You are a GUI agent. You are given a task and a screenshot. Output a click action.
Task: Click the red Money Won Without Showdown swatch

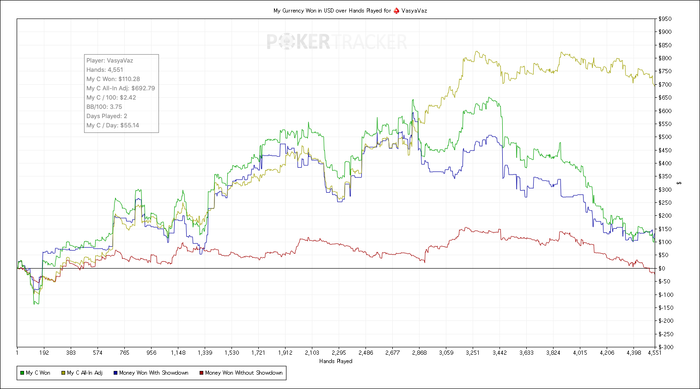click(201, 373)
